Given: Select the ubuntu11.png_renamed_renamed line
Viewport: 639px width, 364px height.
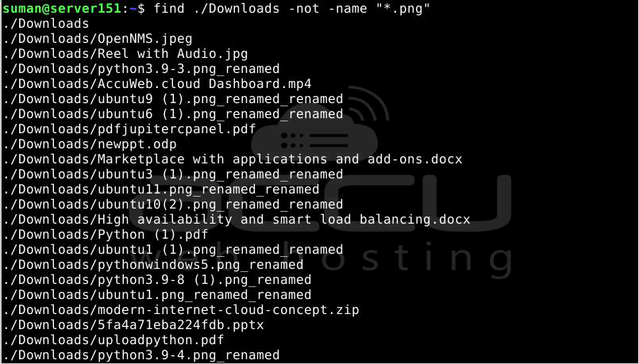Looking at the screenshot, I should click(x=161, y=190).
